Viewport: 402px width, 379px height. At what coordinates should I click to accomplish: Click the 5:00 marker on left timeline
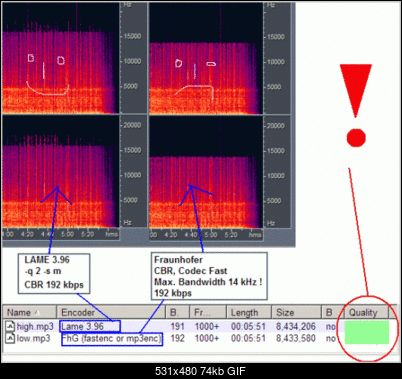point(67,234)
